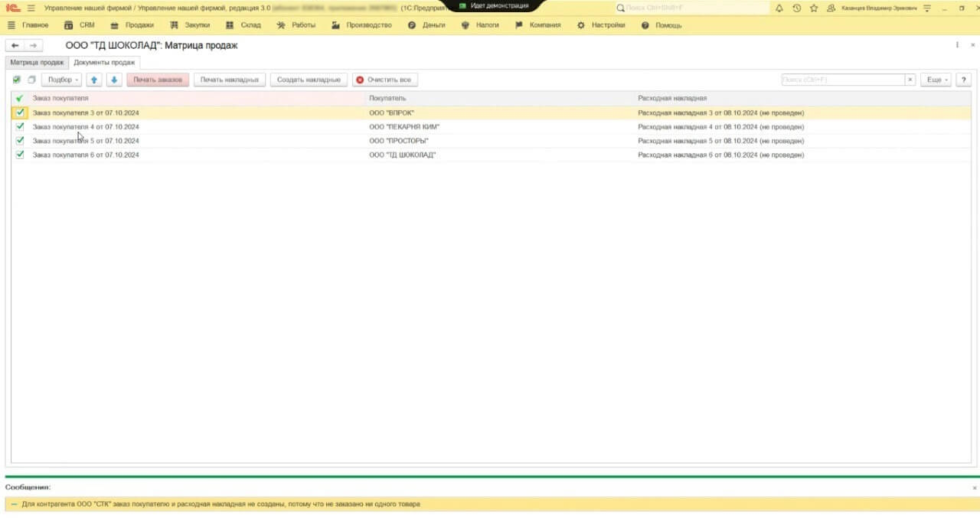Click the notifications bell icon
The width and height of the screenshot is (980, 518).
click(779, 8)
